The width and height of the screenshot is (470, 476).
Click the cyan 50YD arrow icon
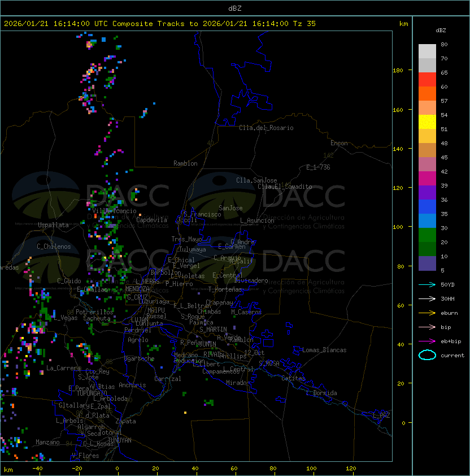(x=427, y=284)
